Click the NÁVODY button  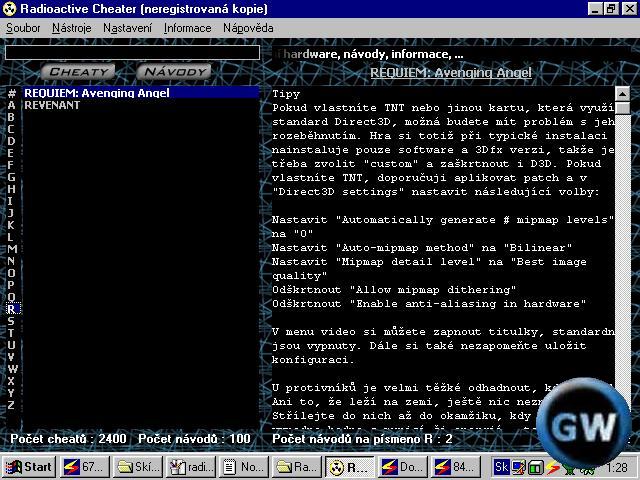(x=175, y=72)
